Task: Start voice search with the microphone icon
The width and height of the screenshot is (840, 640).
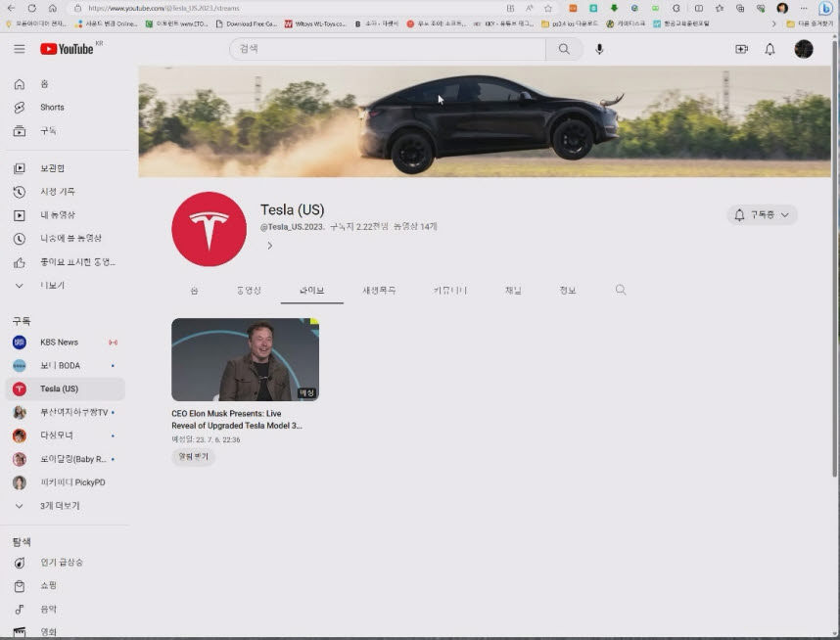Action: coord(599,49)
